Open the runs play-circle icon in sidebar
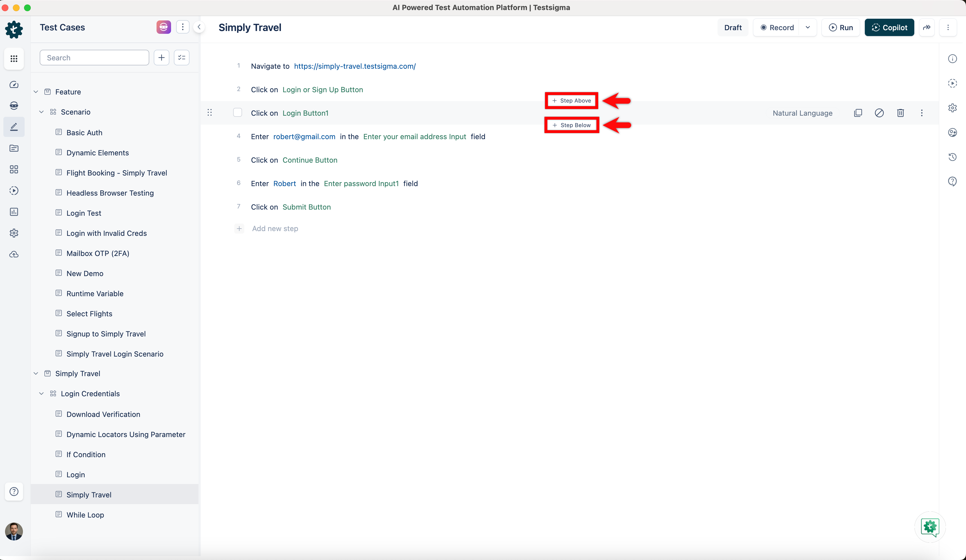 14,191
